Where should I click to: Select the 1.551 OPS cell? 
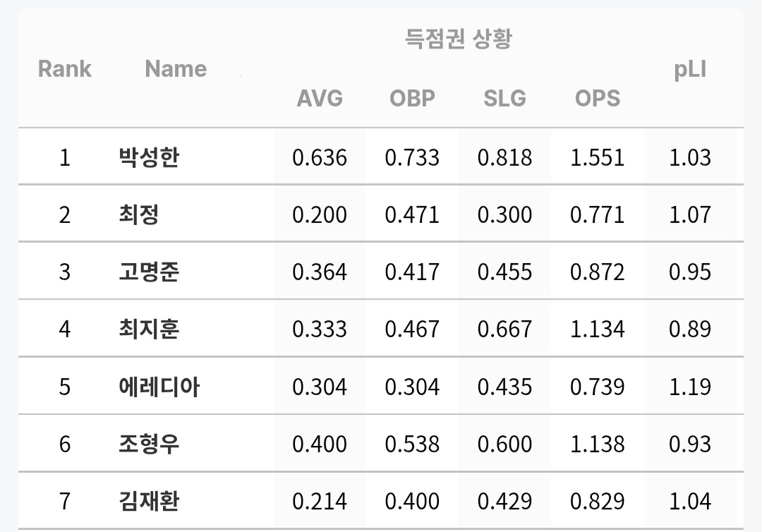pyautogui.click(x=598, y=157)
